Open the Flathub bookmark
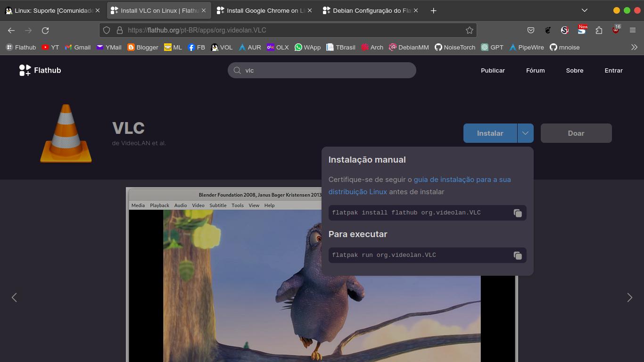 pos(21,47)
